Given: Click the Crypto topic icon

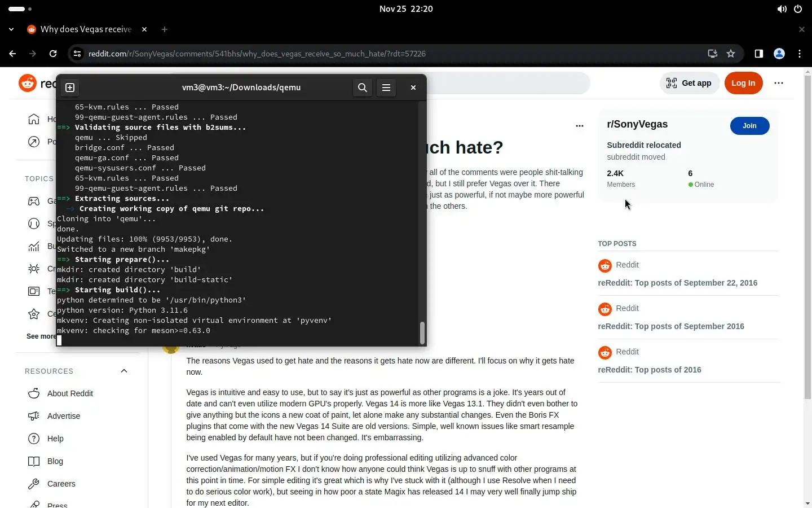Looking at the screenshot, I should [34, 269].
